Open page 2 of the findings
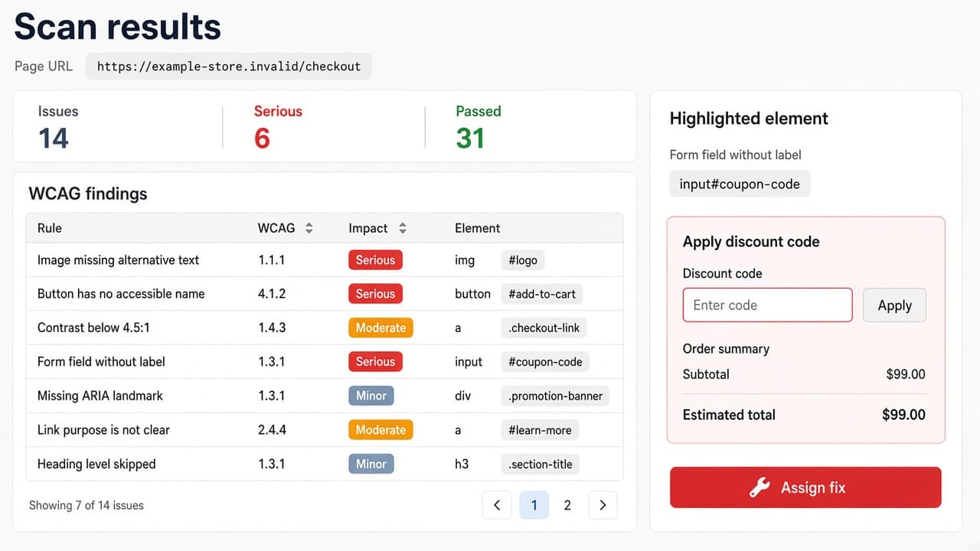 click(x=567, y=505)
